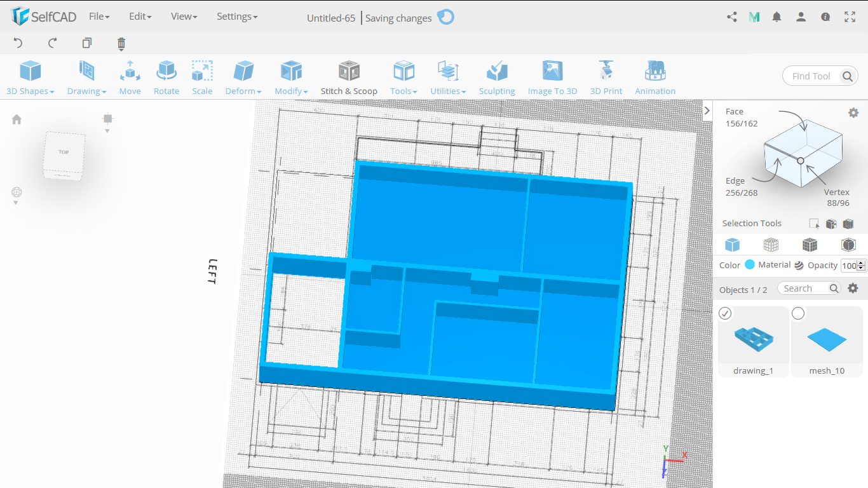Image resolution: width=868 pixels, height=488 pixels.
Task: Switch to the fourth cube render mode
Action: 848,245
